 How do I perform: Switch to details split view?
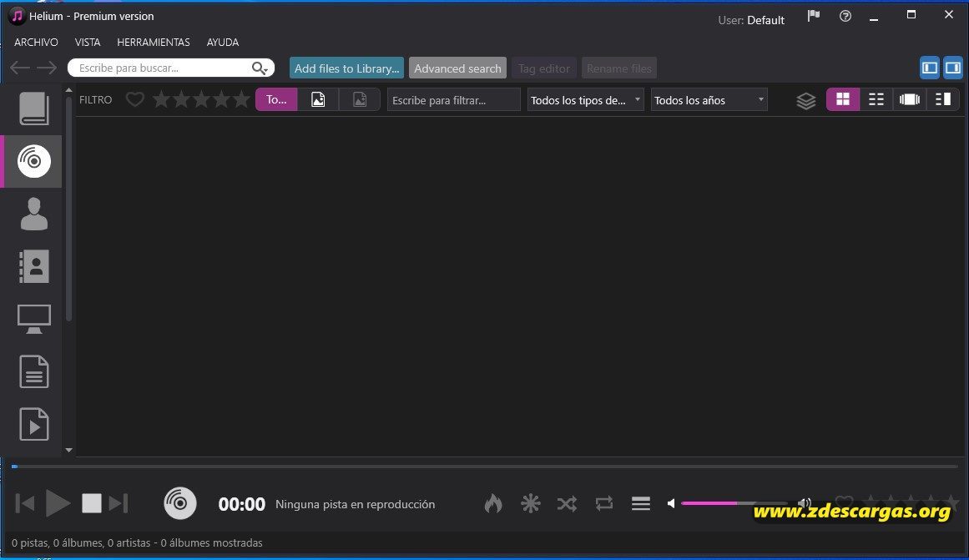pos(943,99)
